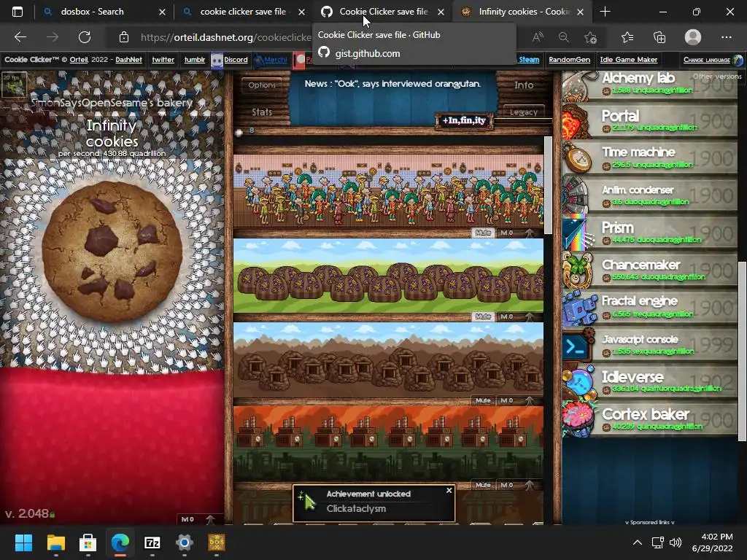
Task: Open a new browser tab
Action: pyautogui.click(x=605, y=12)
